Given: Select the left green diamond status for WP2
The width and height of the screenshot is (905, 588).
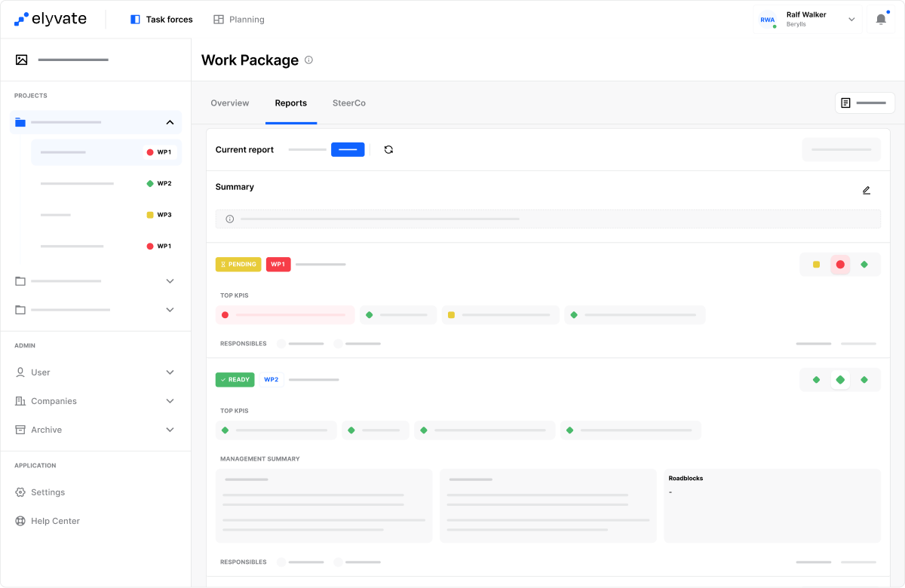Looking at the screenshot, I should (816, 380).
